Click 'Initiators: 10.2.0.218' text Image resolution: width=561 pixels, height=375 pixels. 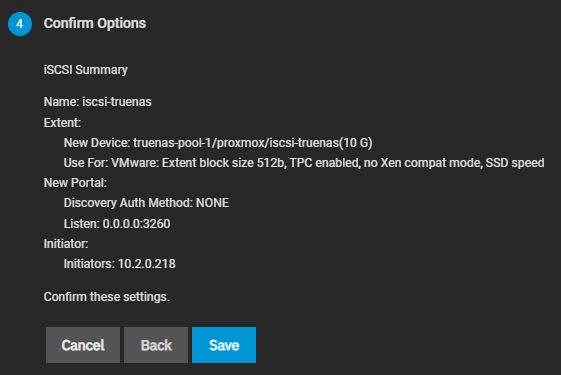(x=119, y=264)
